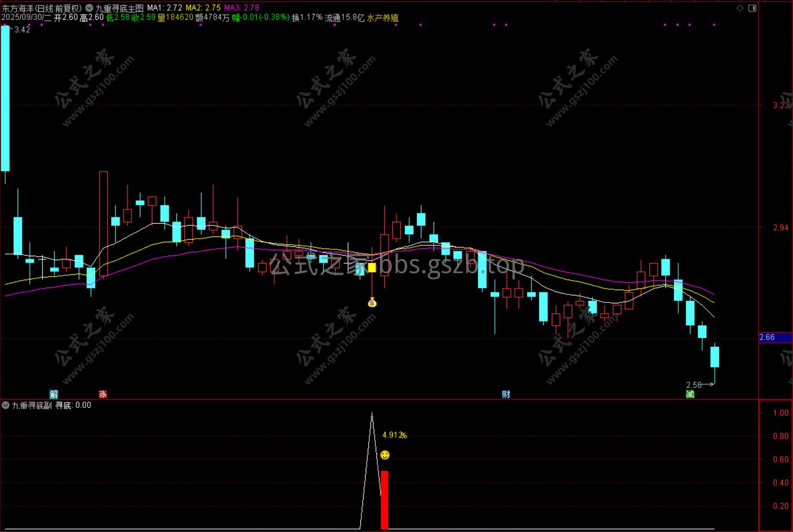Click the yellow smiley face icon
This screenshot has width=793, height=532.
[385, 455]
